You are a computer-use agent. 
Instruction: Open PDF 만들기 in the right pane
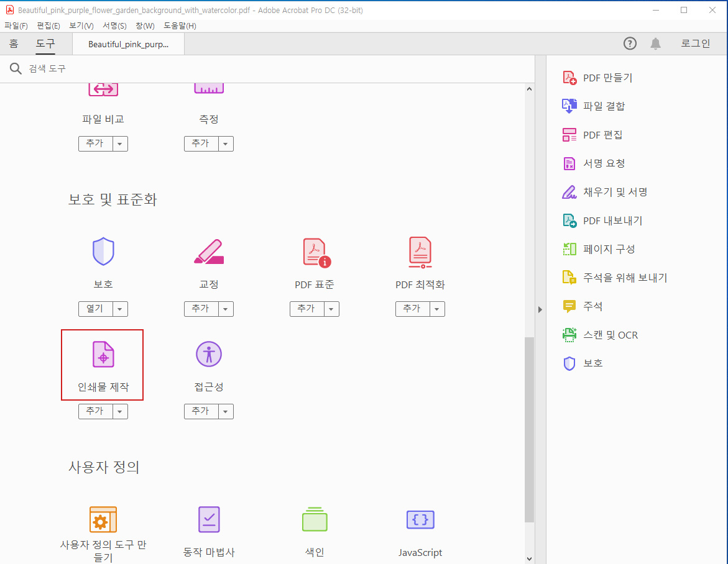(x=597, y=78)
